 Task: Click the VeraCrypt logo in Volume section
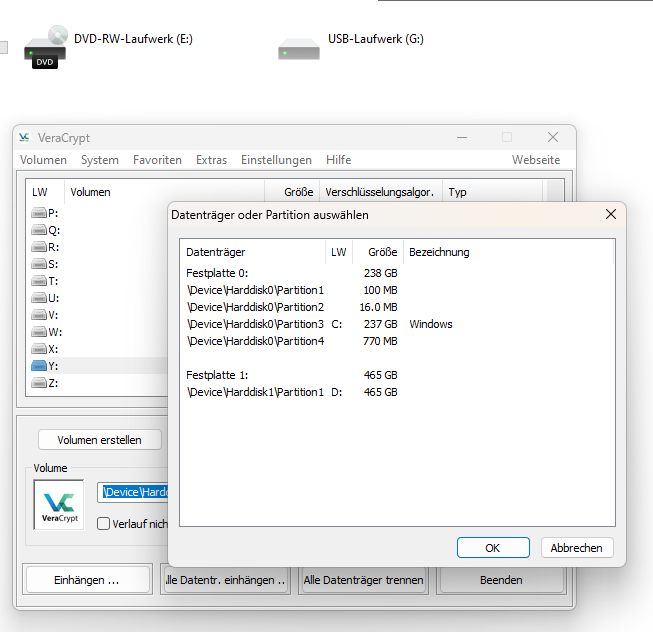click(59, 505)
